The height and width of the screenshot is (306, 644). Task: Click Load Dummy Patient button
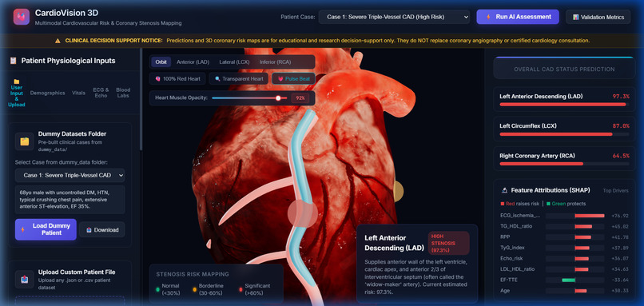46,229
